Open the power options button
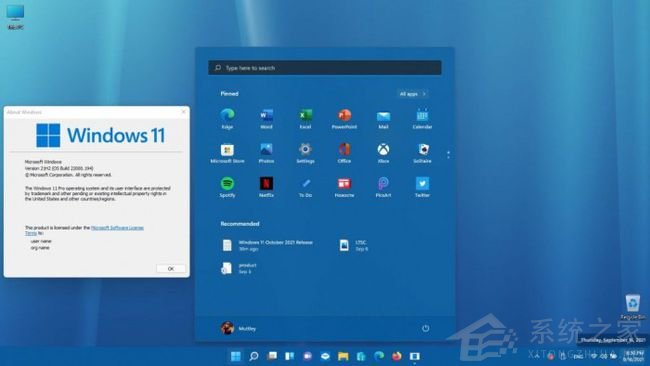The height and width of the screenshot is (366, 650). pos(425,328)
